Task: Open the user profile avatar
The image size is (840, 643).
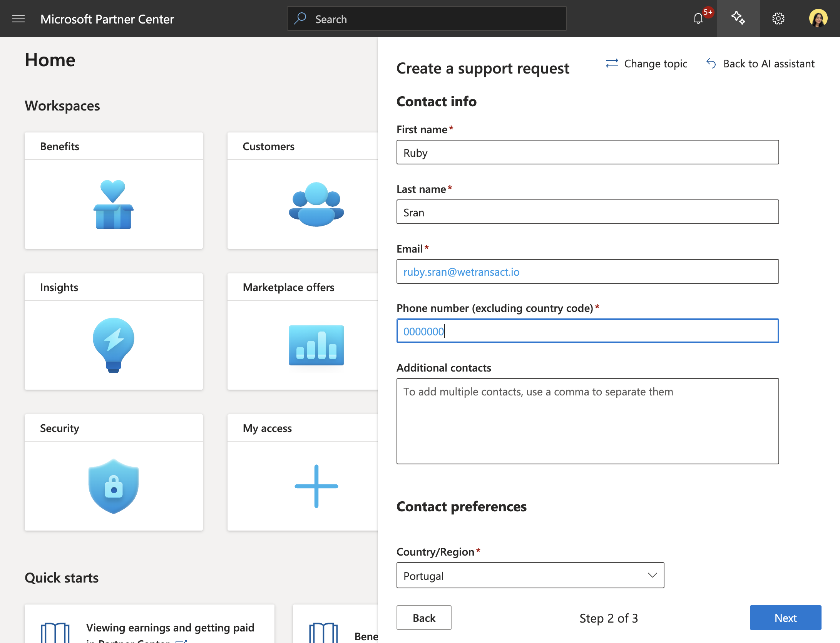Action: click(818, 18)
